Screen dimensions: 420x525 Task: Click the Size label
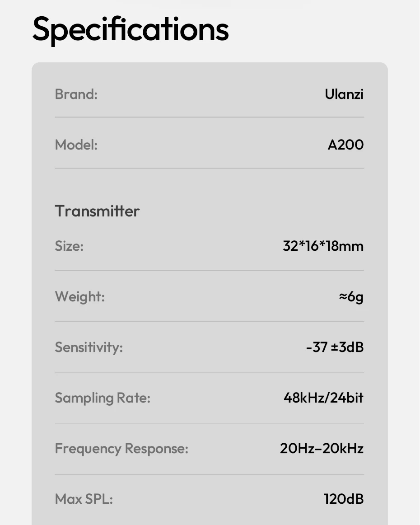pyautogui.click(x=69, y=246)
